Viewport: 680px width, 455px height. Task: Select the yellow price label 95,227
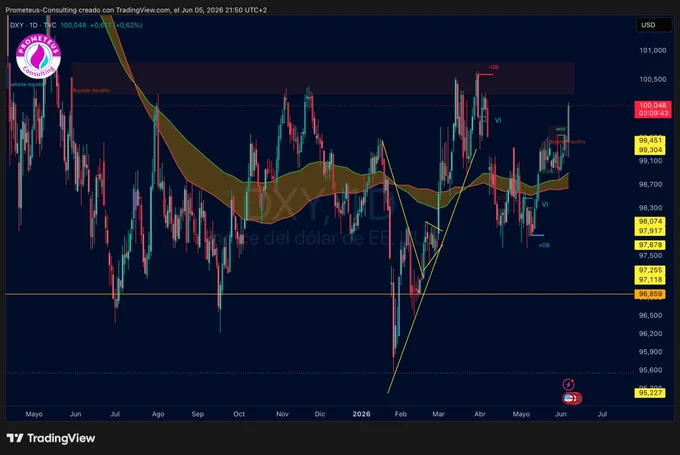click(x=650, y=393)
